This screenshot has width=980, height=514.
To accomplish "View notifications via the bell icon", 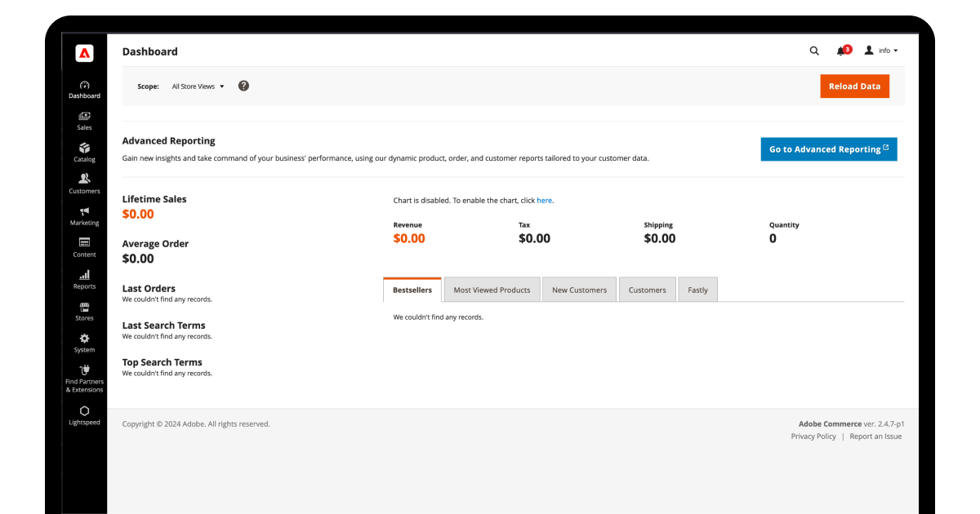I will [841, 51].
